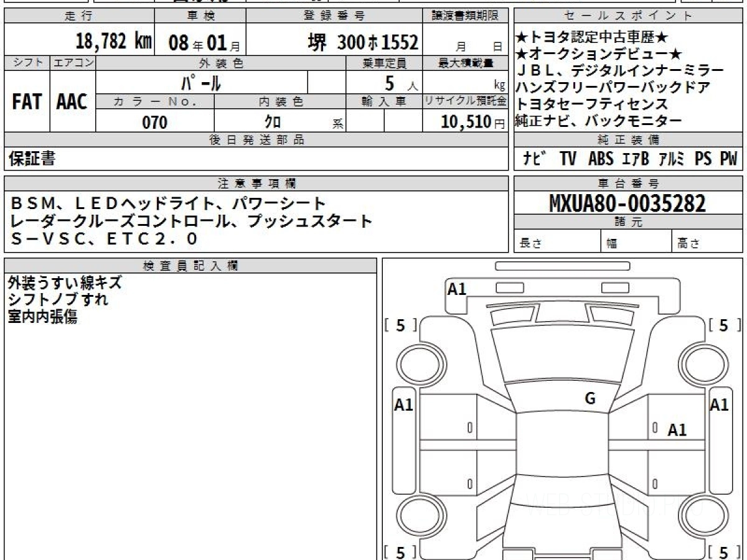Select chassis number MXUA80-0035282
Image resolution: width=747 pixels, height=560 pixels.
coord(627,203)
